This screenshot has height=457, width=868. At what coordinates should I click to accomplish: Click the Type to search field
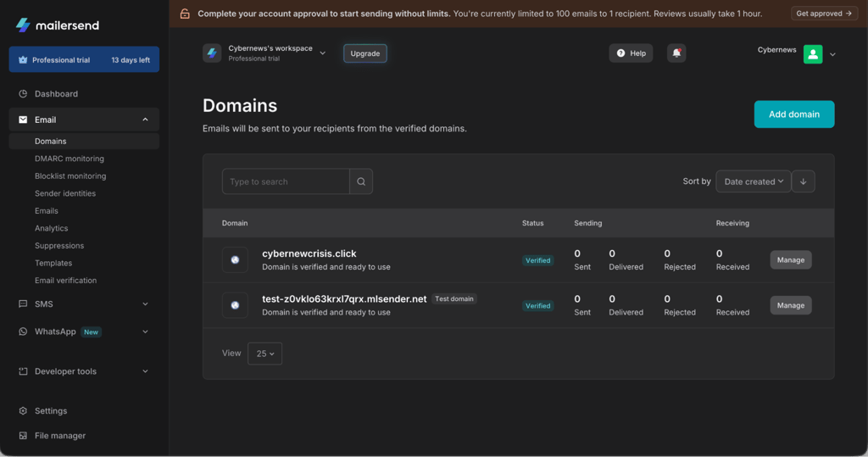tap(286, 181)
